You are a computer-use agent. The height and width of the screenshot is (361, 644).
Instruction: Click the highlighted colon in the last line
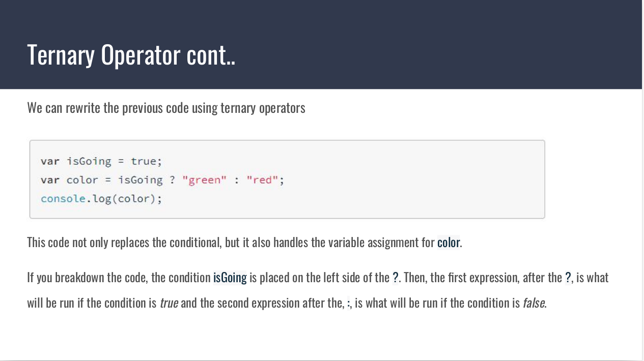(349, 304)
